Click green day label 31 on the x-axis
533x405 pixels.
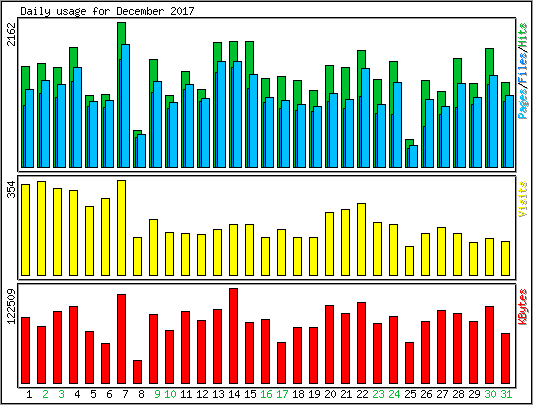click(506, 394)
